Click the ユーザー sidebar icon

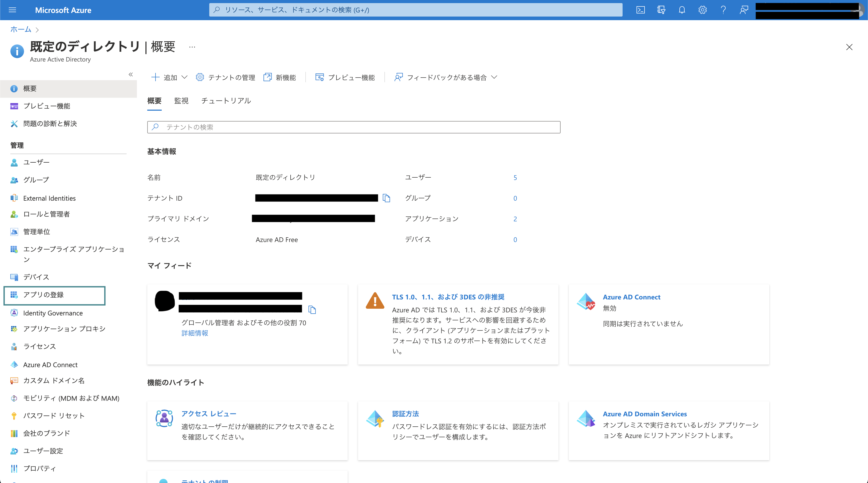pyautogui.click(x=14, y=163)
